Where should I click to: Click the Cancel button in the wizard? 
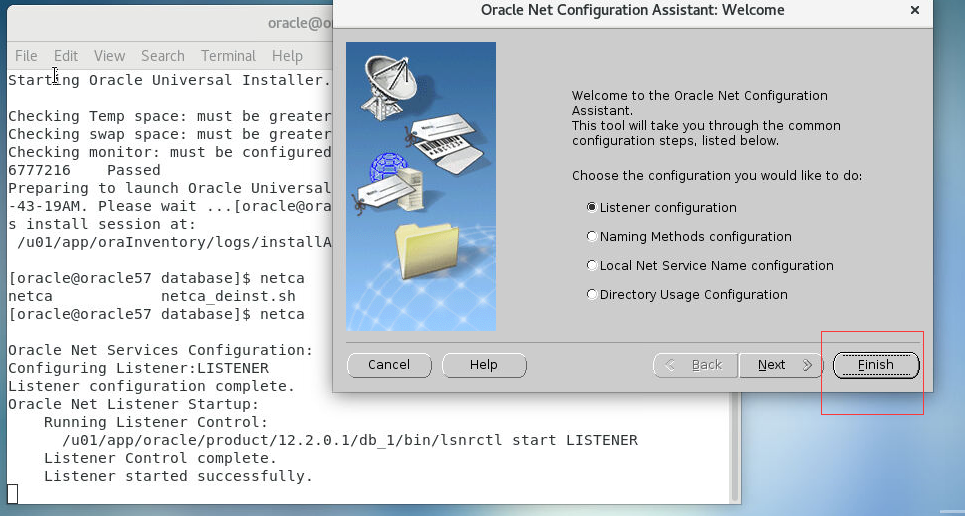[x=389, y=365]
